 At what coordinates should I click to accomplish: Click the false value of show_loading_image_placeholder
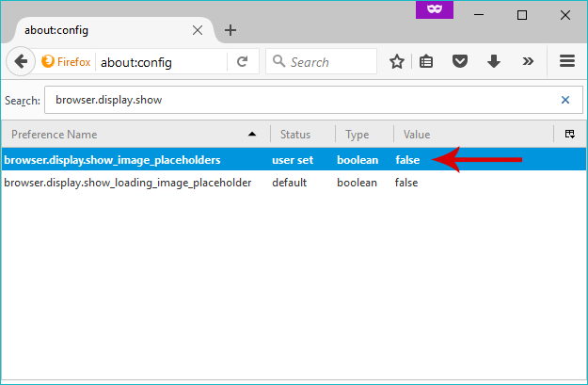406,183
